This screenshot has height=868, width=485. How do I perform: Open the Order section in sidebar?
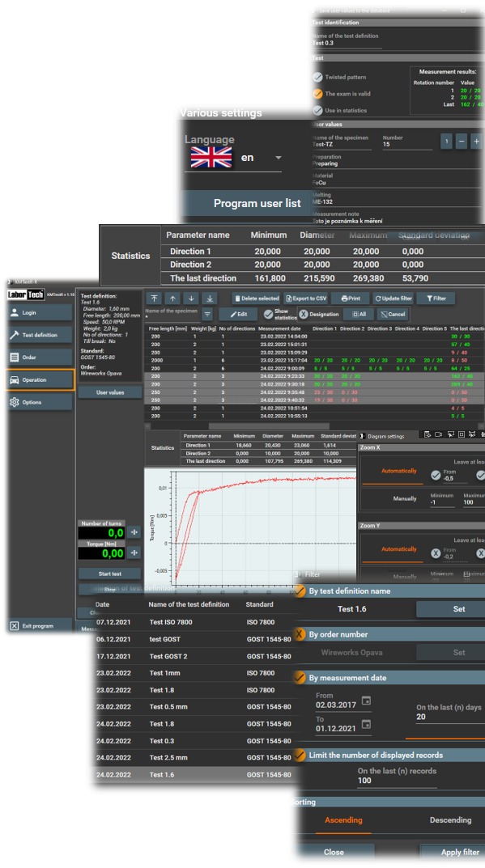pyautogui.click(x=40, y=358)
